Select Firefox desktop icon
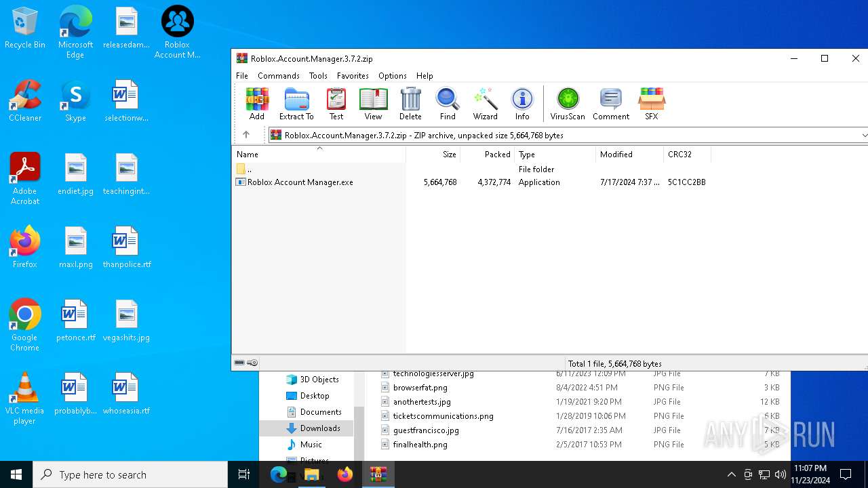Screen dimensions: 868x488 click(25, 248)
